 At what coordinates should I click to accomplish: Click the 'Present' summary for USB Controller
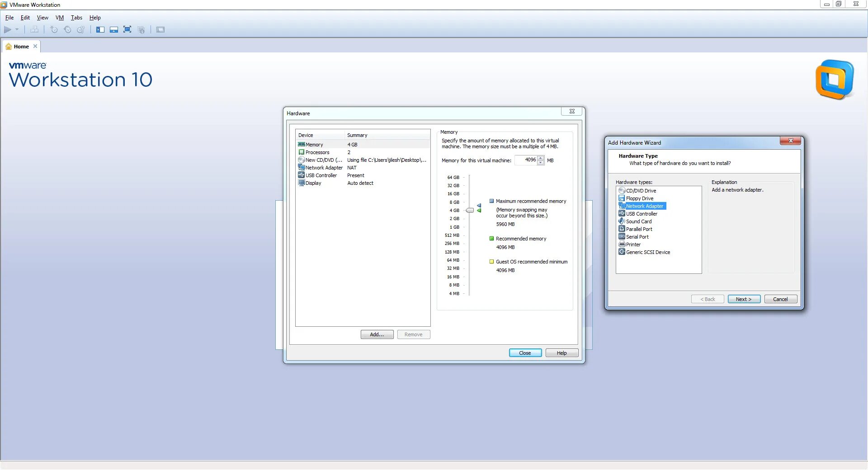pyautogui.click(x=356, y=175)
